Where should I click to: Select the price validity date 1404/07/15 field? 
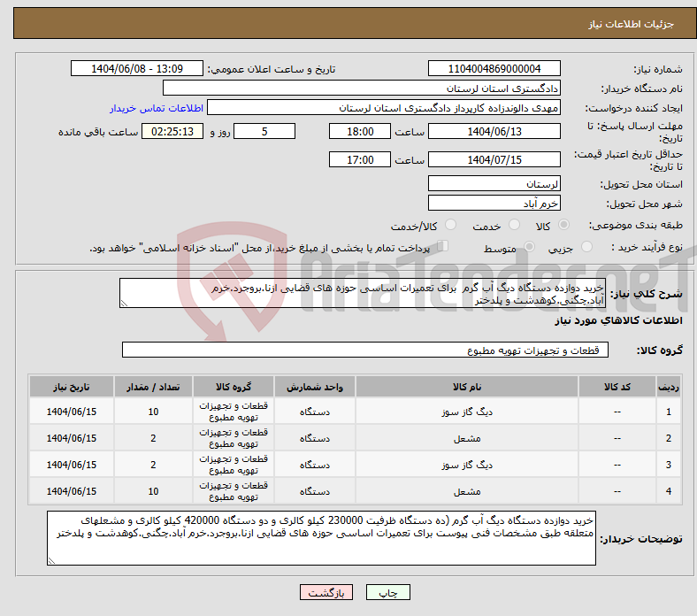coord(494,160)
